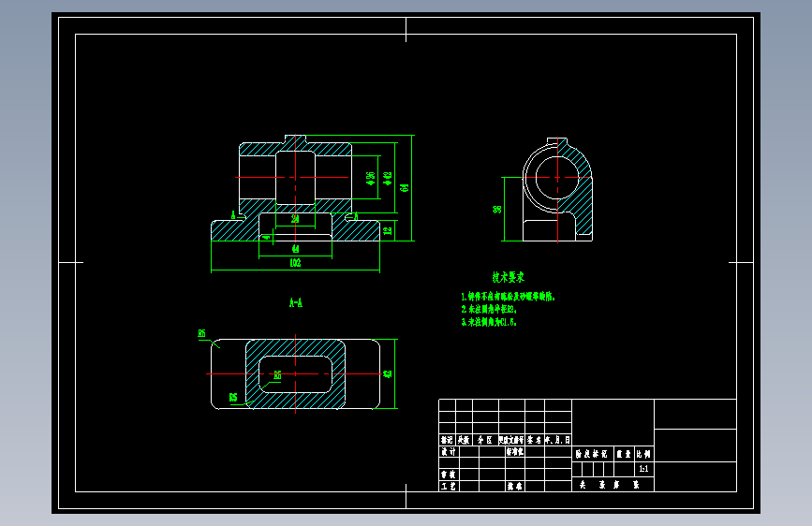Click the 批准 title block cell

tap(515, 486)
